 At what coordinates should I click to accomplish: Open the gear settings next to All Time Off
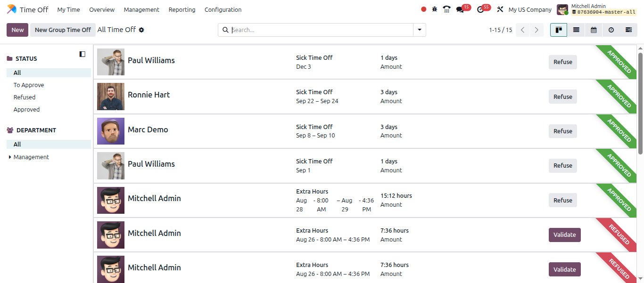[141, 30]
